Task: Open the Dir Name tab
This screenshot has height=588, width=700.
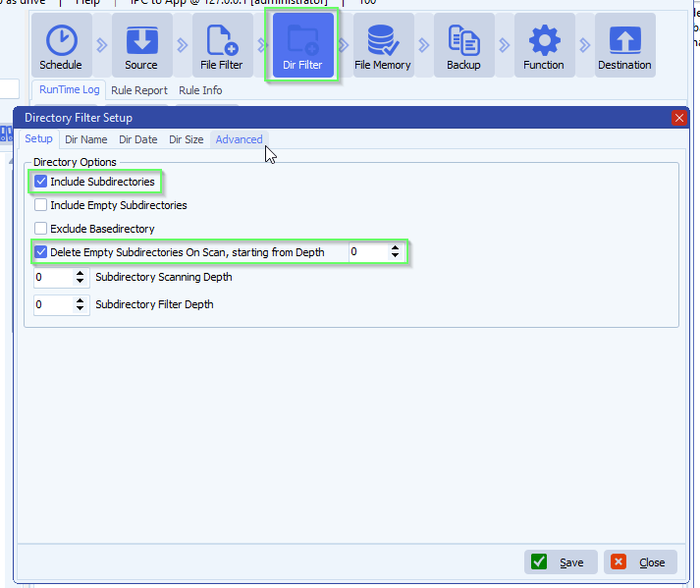Action: (86, 139)
